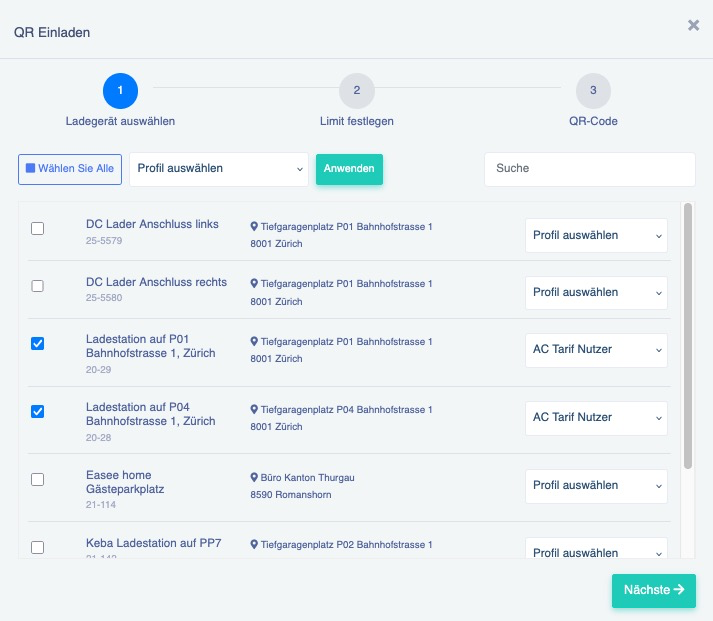The width and height of the screenshot is (713, 621).
Task: Uncheck Ladestation auf P04 checkbox
Action: (x=38, y=412)
